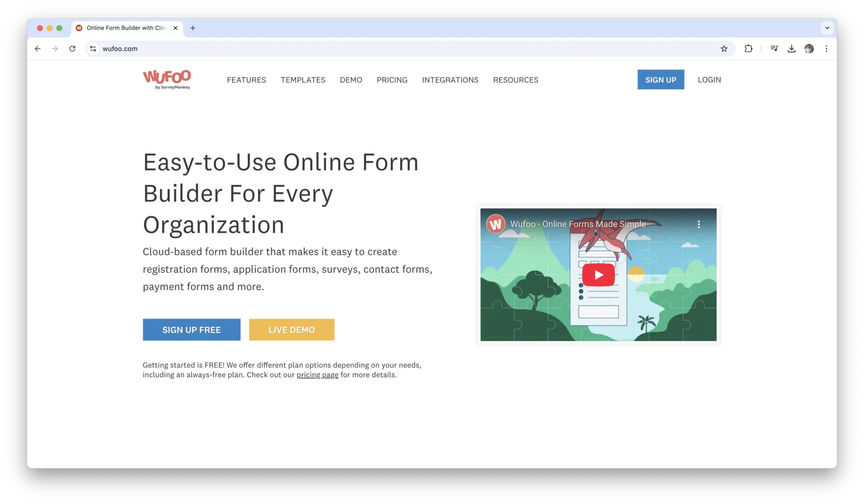Image resolution: width=864 pixels, height=504 pixels.
Task: View site information icon in address bar
Action: point(93,49)
